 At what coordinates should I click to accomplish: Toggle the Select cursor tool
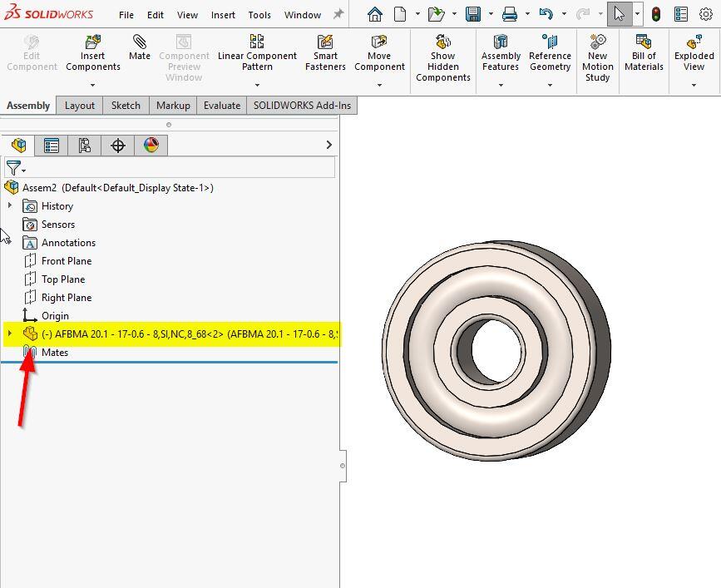[x=619, y=14]
